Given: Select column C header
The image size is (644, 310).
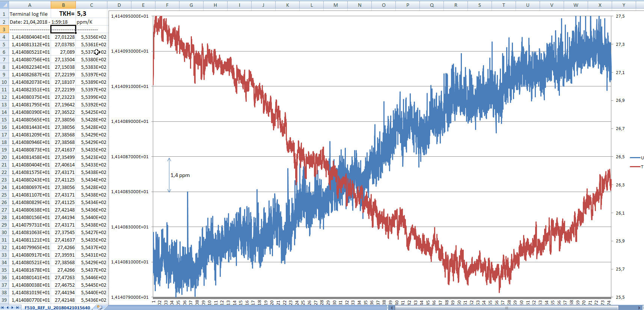Looking at the screenshot, I should (92, 5).
